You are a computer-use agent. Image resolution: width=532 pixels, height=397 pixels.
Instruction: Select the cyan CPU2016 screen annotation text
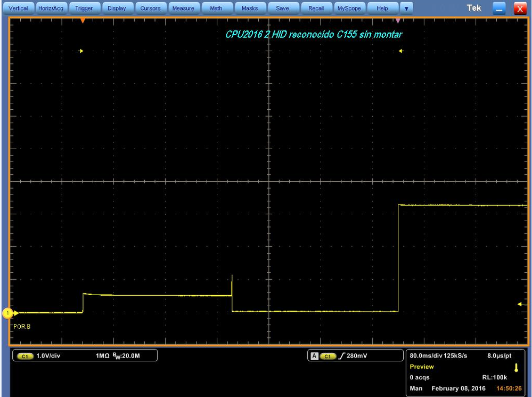tap(314, 34)
